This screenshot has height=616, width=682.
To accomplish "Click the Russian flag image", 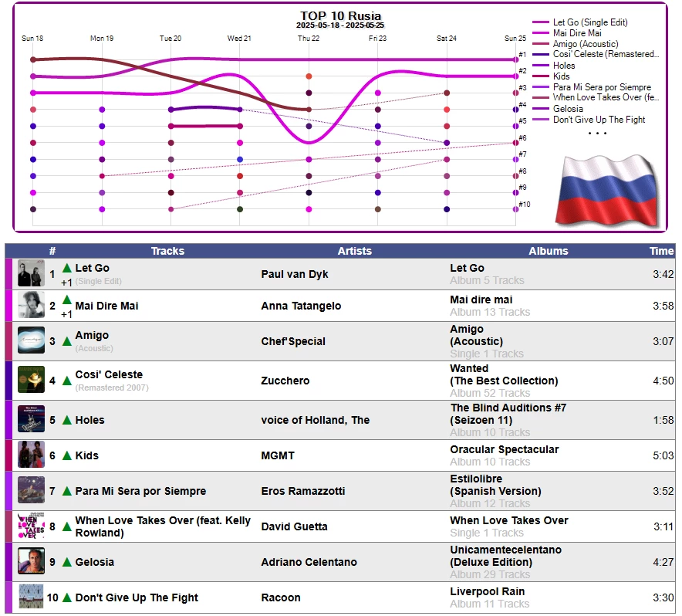I will pyautogui.click(x=608, y=191).
